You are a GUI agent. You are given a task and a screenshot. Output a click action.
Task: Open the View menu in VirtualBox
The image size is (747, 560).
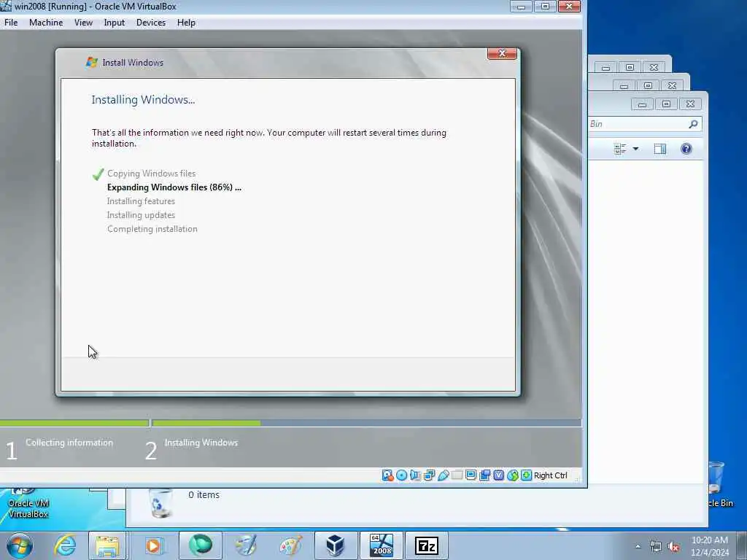(x=83, y=23)
